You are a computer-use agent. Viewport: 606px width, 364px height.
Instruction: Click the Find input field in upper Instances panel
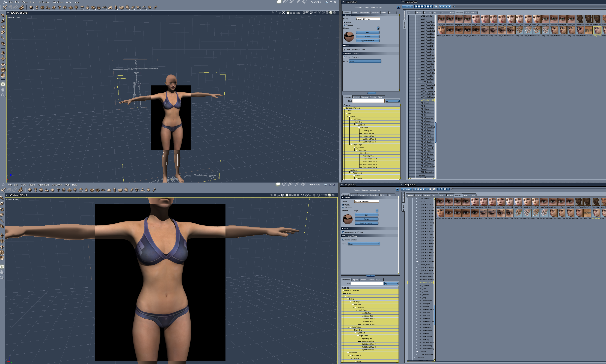368,101
